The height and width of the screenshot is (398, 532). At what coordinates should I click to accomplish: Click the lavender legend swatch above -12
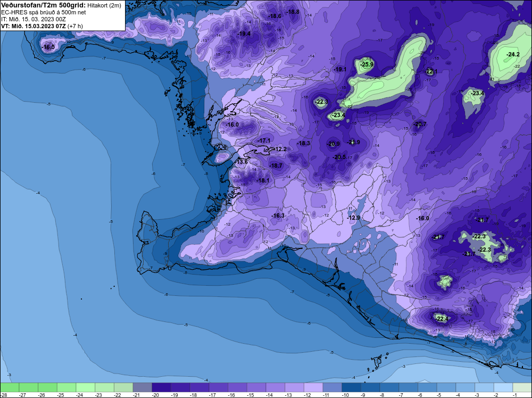[313, 387]
